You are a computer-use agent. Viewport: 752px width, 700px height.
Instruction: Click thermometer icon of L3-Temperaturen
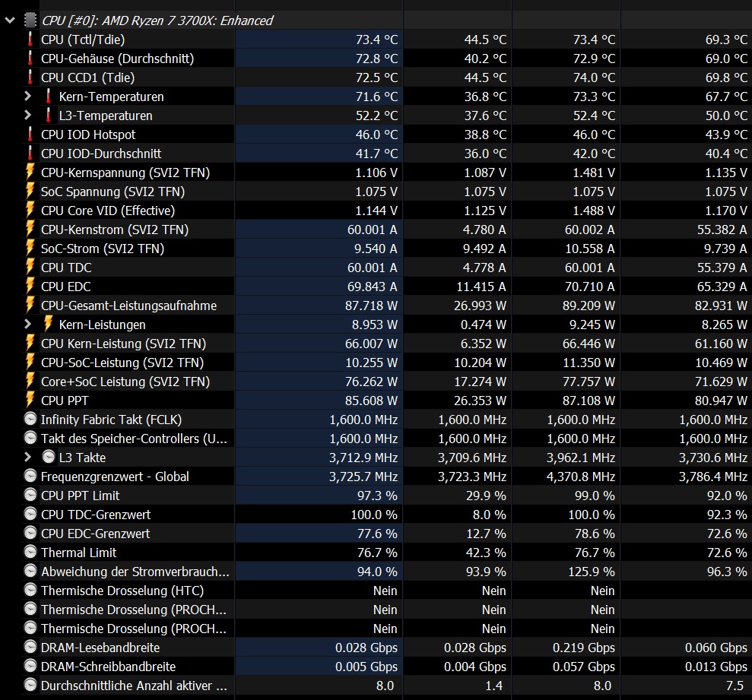pyautogui.click(x=48, y=116)
